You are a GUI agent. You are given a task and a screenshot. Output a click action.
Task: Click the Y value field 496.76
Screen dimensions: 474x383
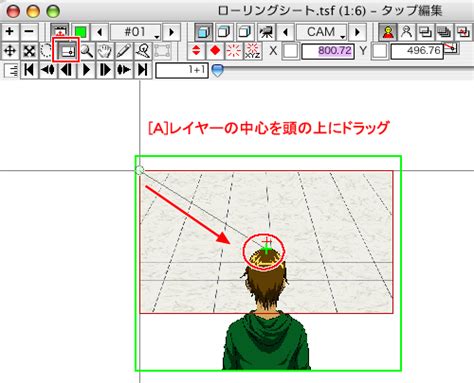(417, 51)
